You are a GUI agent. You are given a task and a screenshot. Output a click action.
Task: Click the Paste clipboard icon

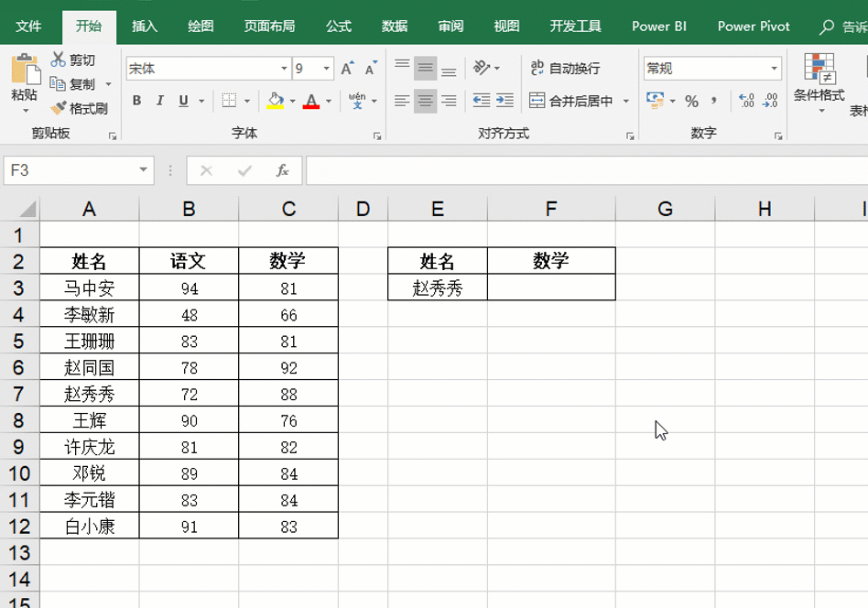pos(25,70)
